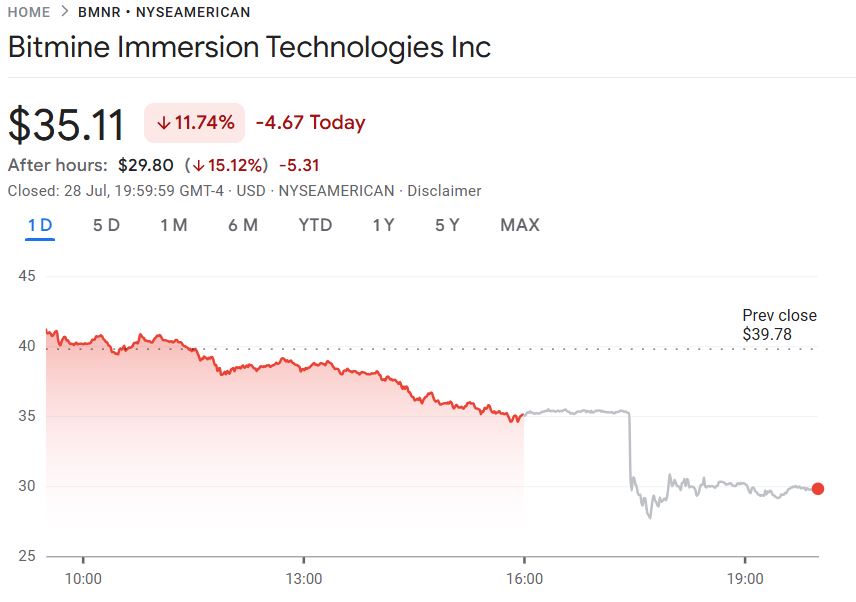Image resolution: width=856 pixels, height=602 pixels.
Task: Show the MAX time range
Action: point(520,225)
